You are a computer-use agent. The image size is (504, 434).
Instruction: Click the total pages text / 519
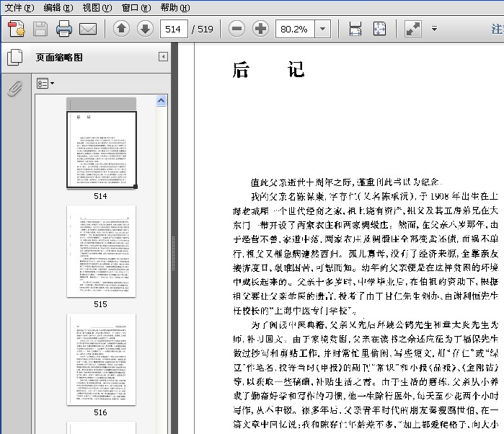click(203, 30)
